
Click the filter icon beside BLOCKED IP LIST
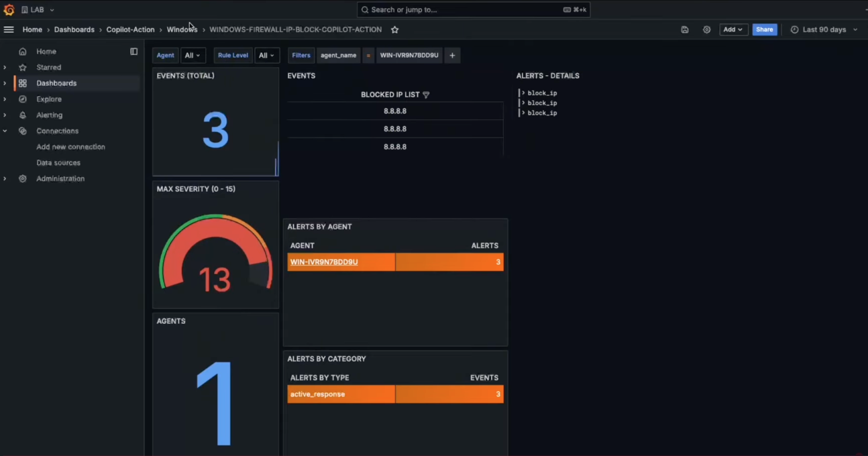[x=426, y=95]
